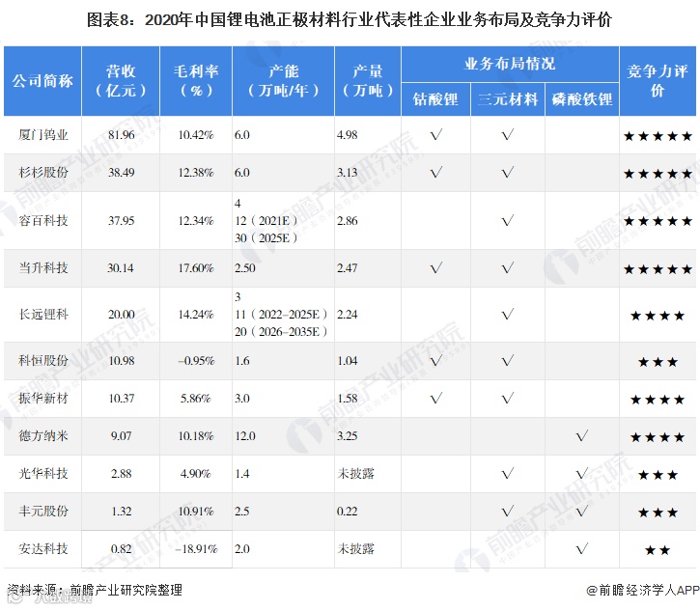The height and width of the screenshot is (610, 700).
Task: Click 未披露 in the 安达科技 row
Action: [x=356, y=548]
